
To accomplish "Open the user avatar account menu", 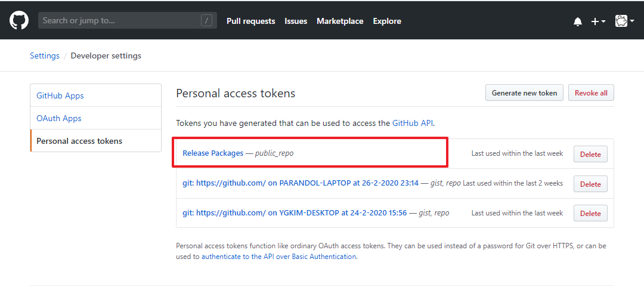I will [x=624, y=21].
